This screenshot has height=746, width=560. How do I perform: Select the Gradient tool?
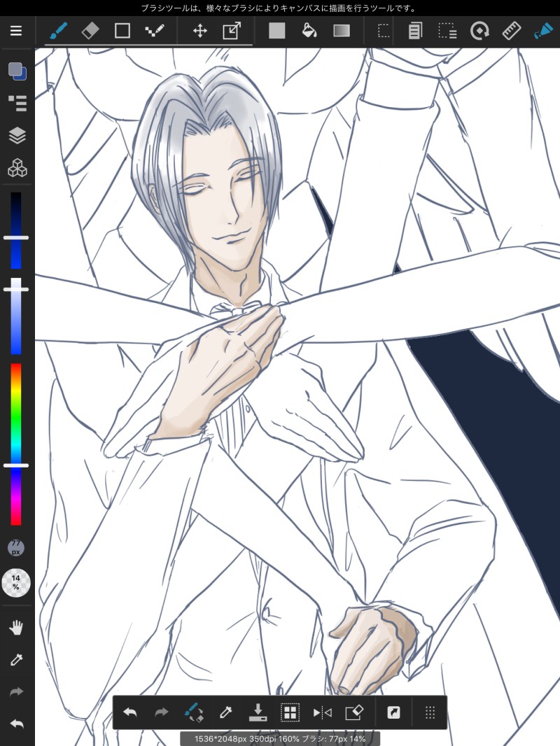coord(342,31)
